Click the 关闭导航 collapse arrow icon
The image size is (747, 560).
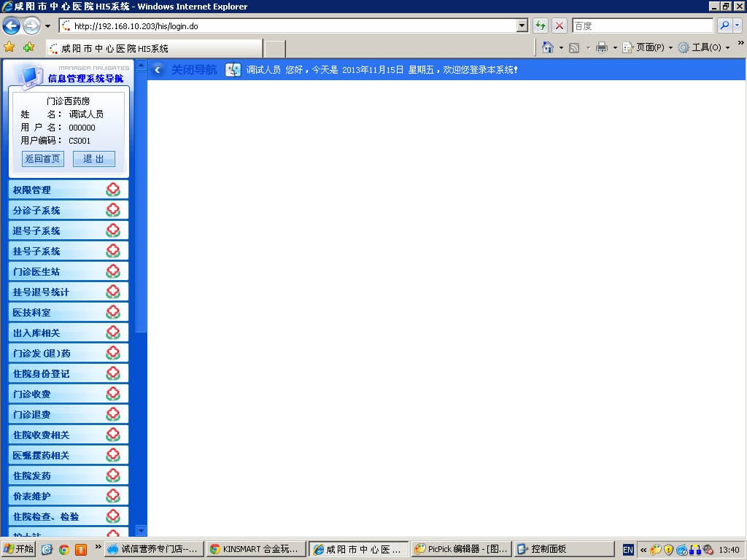tap(158, 70)
